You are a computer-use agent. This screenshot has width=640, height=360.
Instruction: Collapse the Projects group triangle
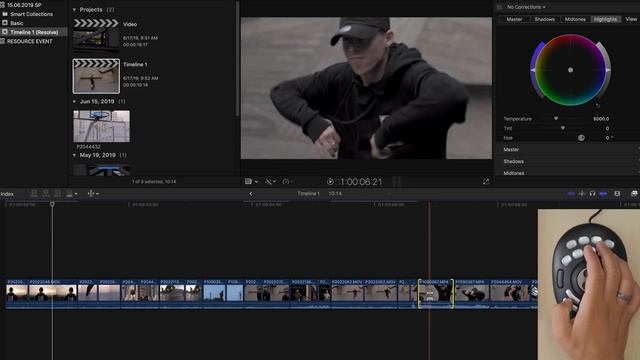(74, 9)
